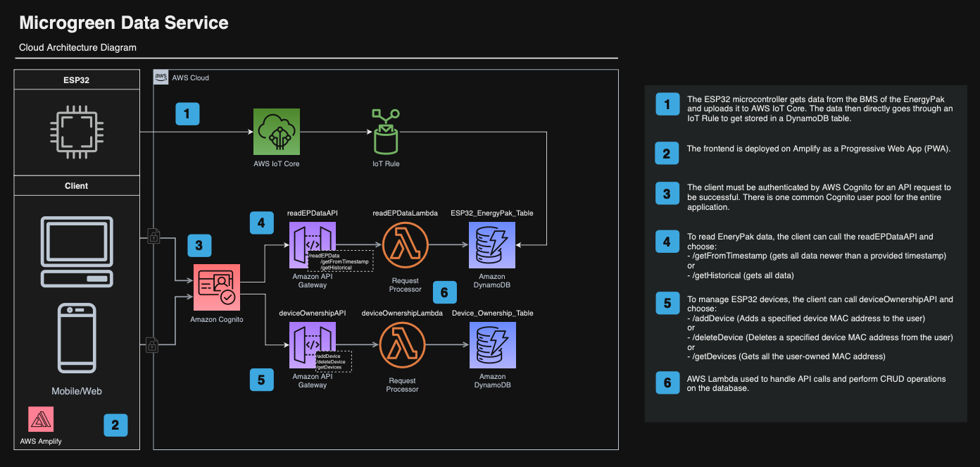The width and height of the screenshot is (980, 467).
Task: Click the blue 3 badge above Amazon Cognito
Action: (x=199, y=246)
